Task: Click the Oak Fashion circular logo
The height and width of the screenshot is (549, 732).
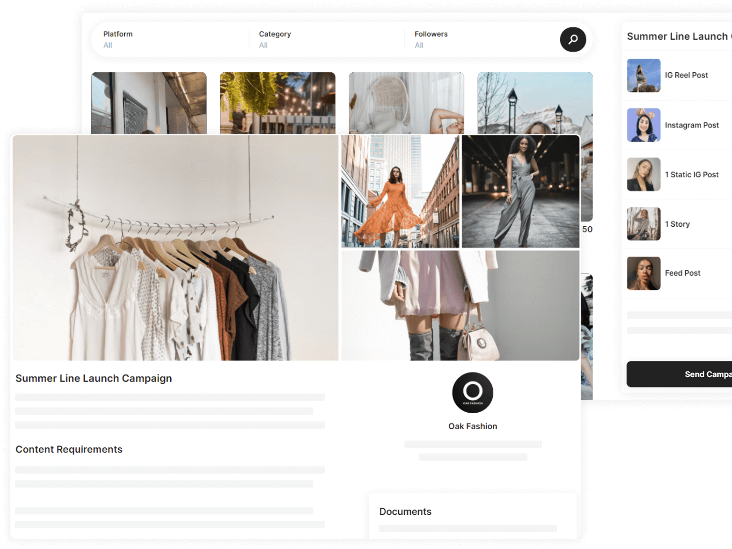Action: [x=472, y=392]
